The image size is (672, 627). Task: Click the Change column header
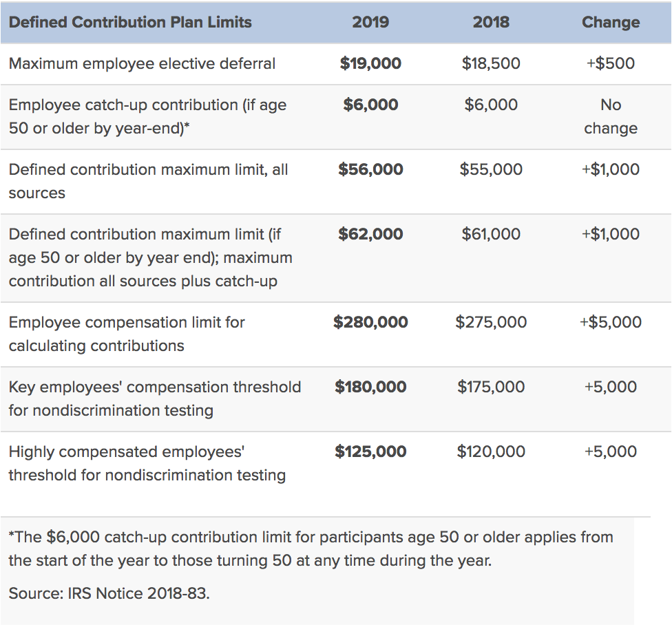[x=611, y=22]
